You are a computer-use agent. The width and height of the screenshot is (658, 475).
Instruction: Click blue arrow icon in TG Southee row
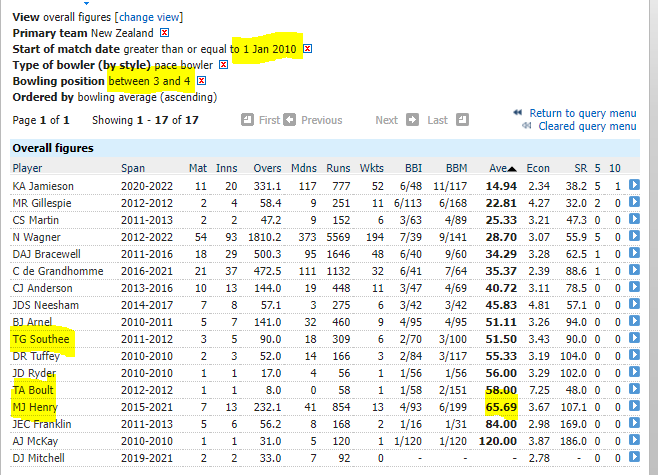[x=634, y=339]
